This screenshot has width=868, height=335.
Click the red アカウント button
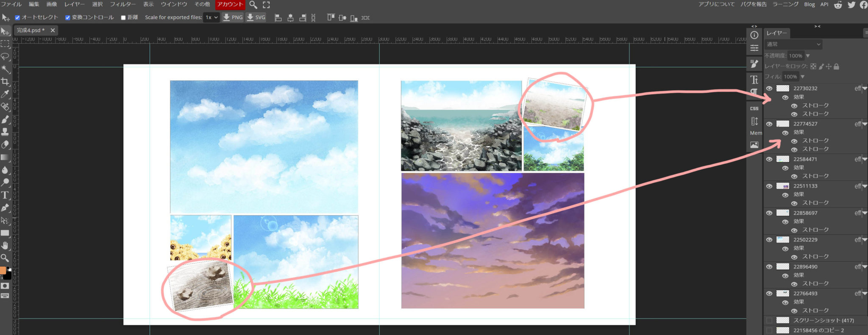point(230,4)
